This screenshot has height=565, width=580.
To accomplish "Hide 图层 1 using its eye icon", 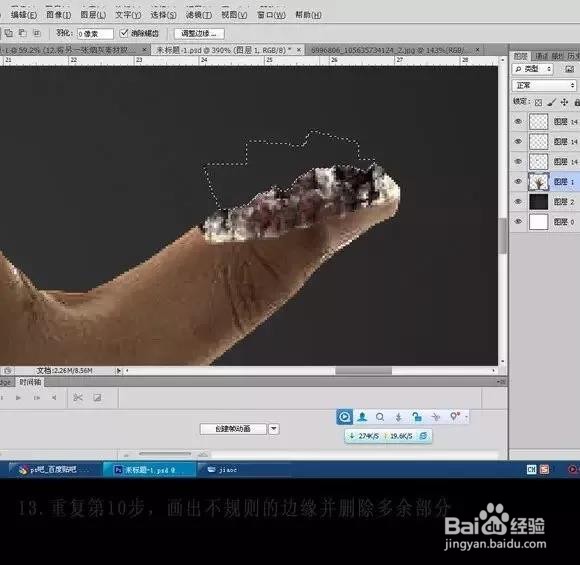I will (x=518, y=181).
